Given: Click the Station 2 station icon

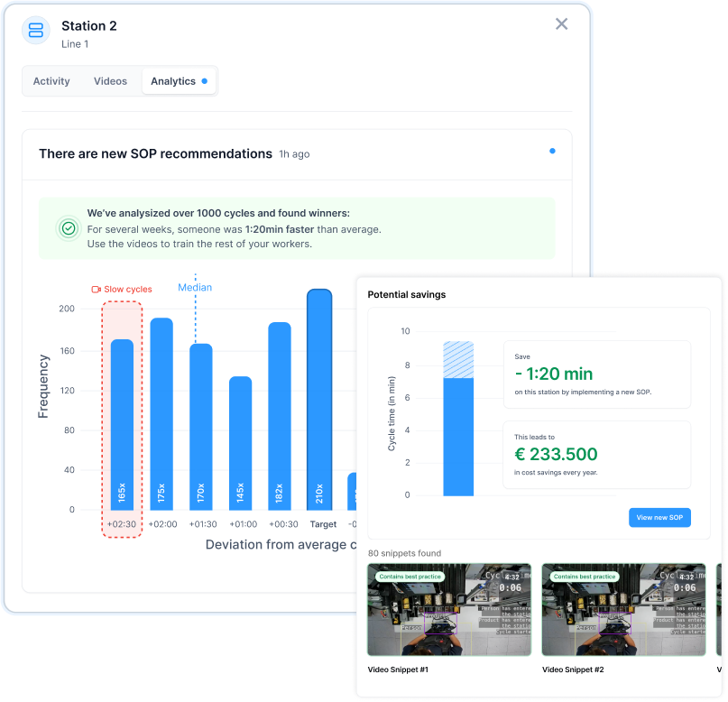Looking at the screenshot, I should pyautogui.click(x=34, y=31).
